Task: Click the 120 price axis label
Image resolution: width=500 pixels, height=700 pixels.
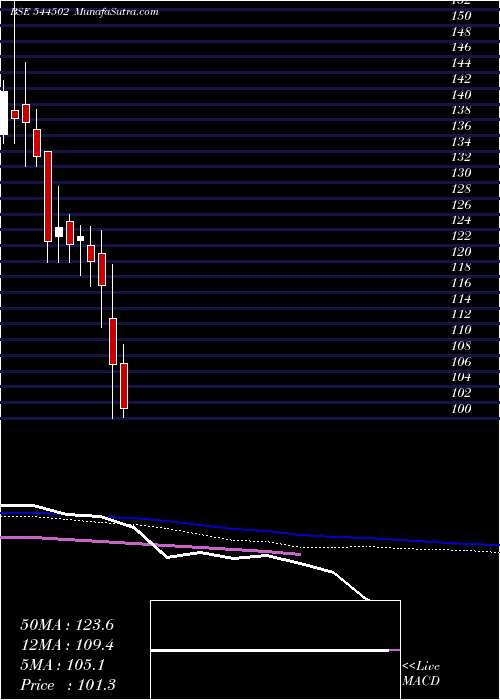Action: click(461, 252)
